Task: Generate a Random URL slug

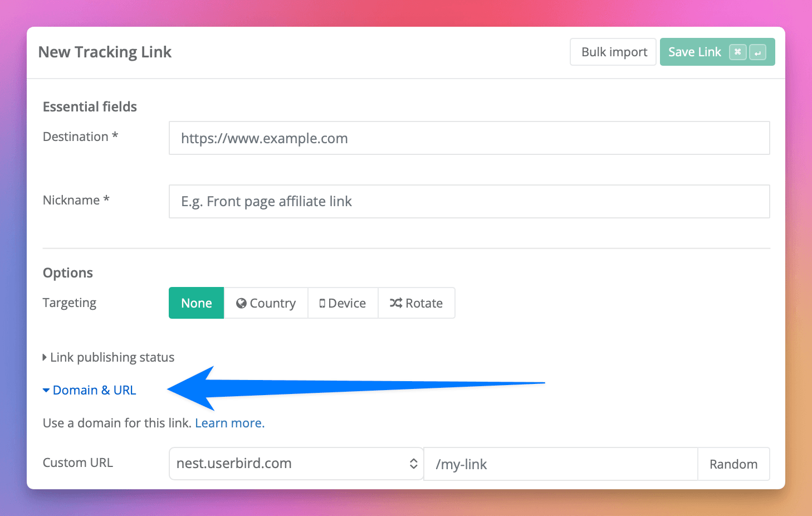Action: point(733,463)
